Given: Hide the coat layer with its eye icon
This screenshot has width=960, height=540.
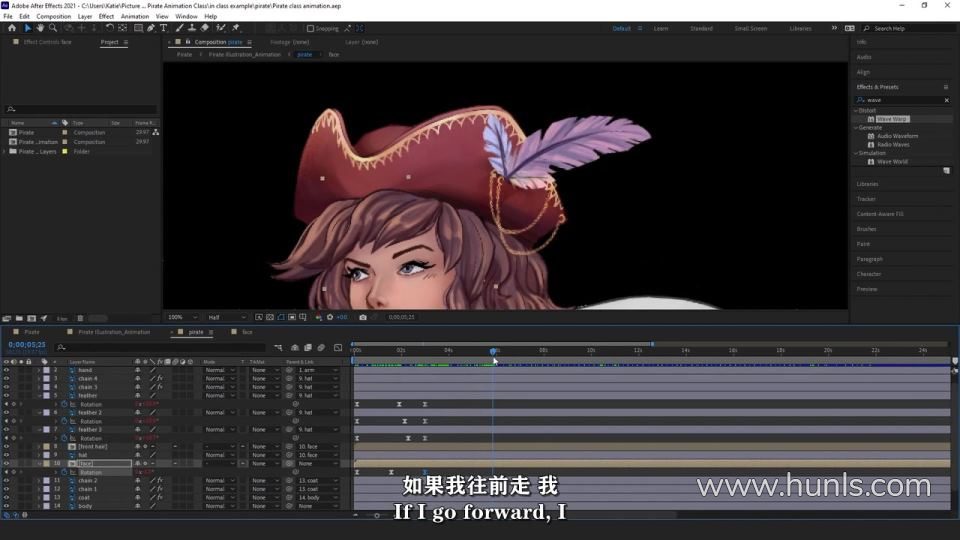Looking at the screenshot, I should click(x=6, y=498).
